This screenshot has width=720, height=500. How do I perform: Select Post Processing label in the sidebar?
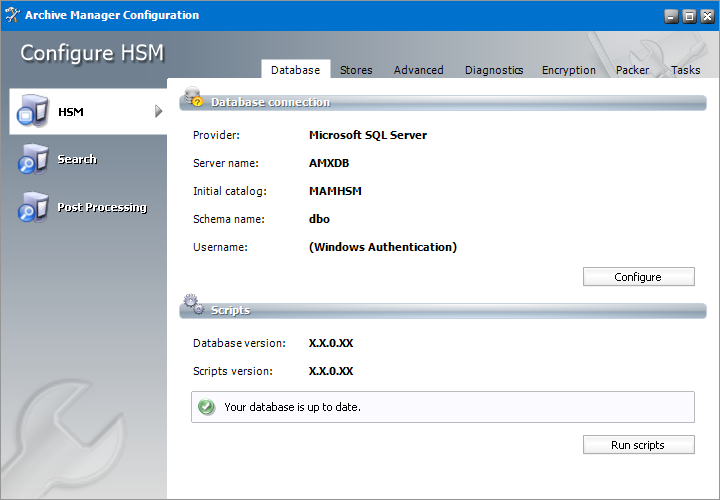tap(102, 207)
